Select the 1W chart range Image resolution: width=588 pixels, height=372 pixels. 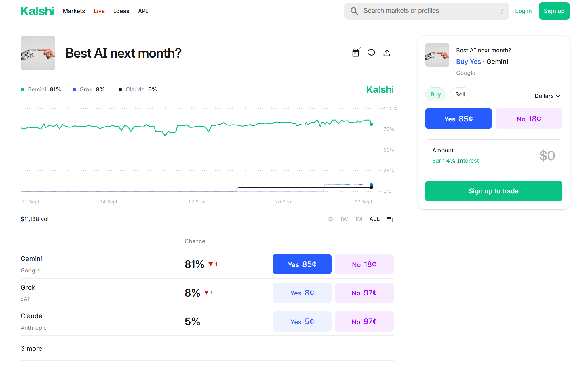344,219
